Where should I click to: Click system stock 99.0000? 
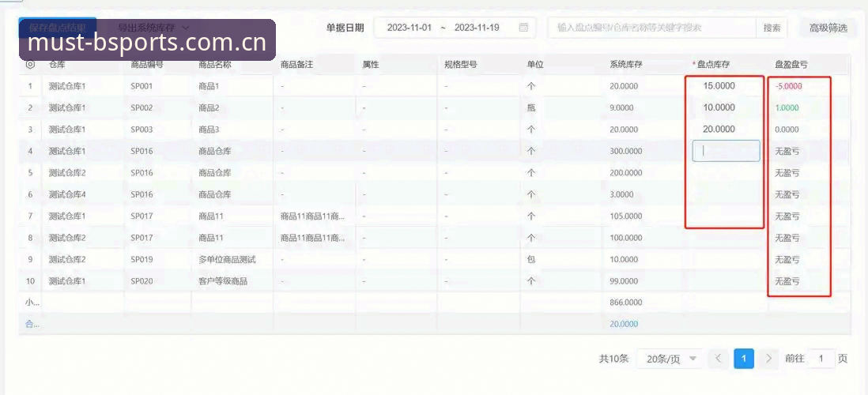pos(624,281)
